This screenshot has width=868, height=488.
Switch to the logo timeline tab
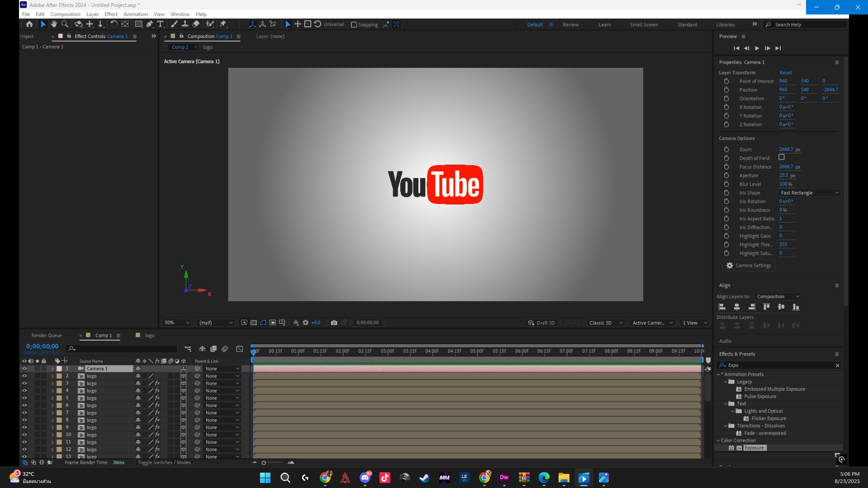tap(150, 335)
